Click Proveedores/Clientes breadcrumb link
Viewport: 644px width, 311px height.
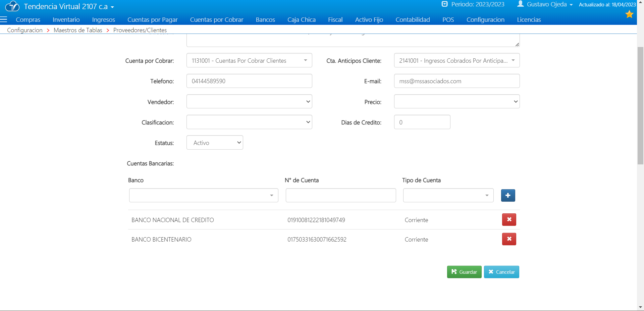(x=140, y=30)
